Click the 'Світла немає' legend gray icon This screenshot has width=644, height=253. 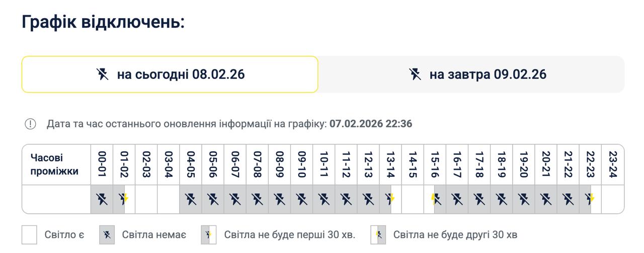click(x=107, y=235)
